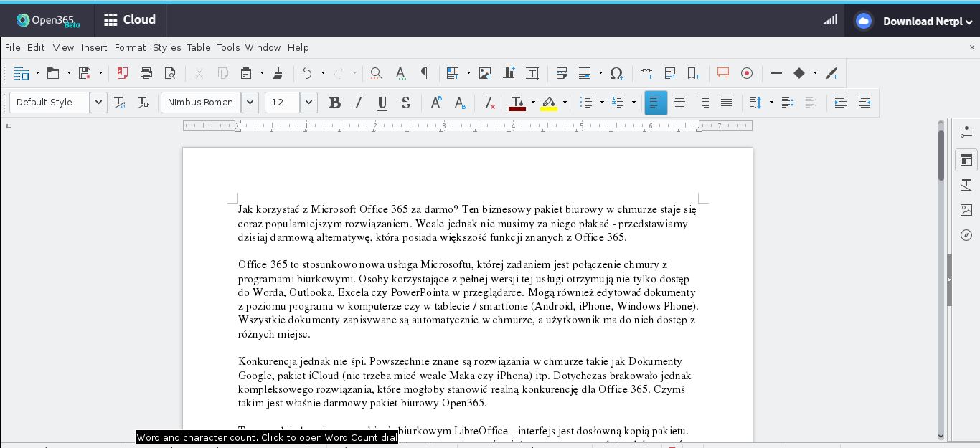Click the Clone Formatting paintbrush icon
The image size is (980, 448).
coord(278,73)
